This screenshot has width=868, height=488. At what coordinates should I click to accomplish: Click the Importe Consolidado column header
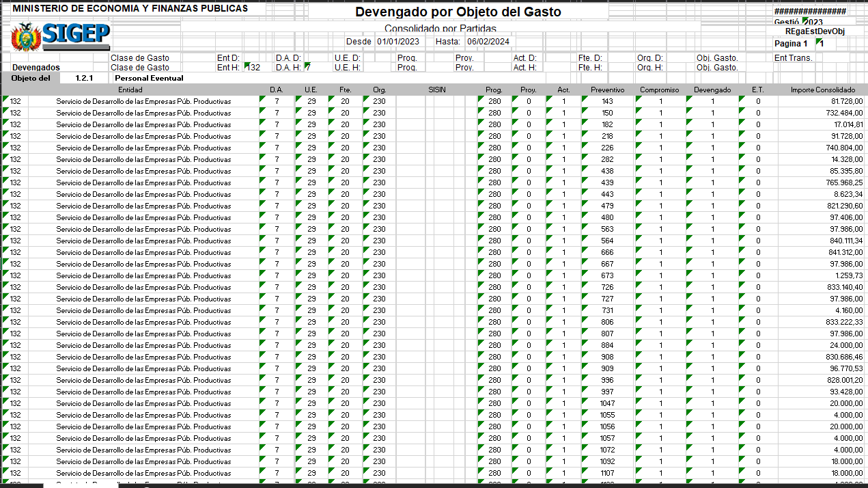822,90
